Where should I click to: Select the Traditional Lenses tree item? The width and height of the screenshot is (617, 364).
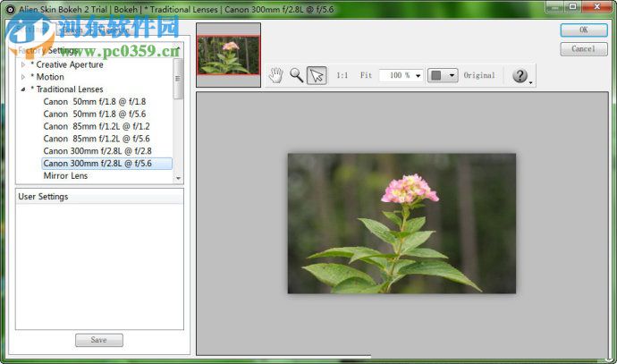pyautogui.click(x=67, y=89)
